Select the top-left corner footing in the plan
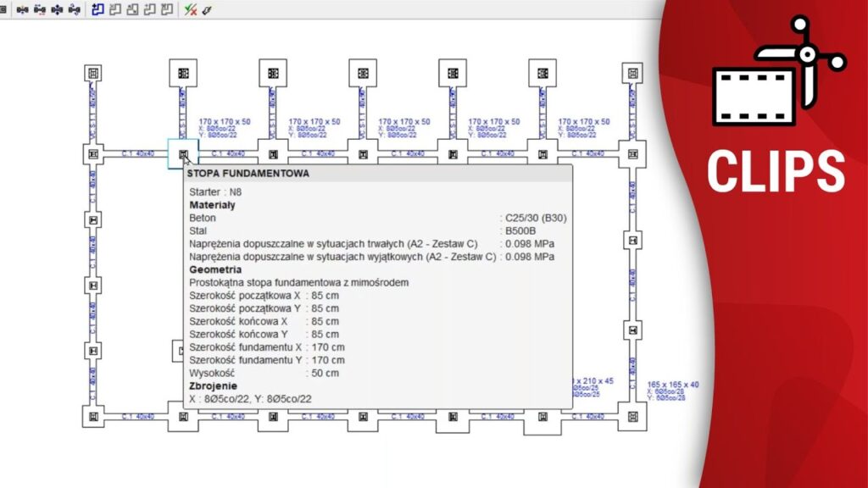Screen dimensions: 868x488 coord(93,73)
